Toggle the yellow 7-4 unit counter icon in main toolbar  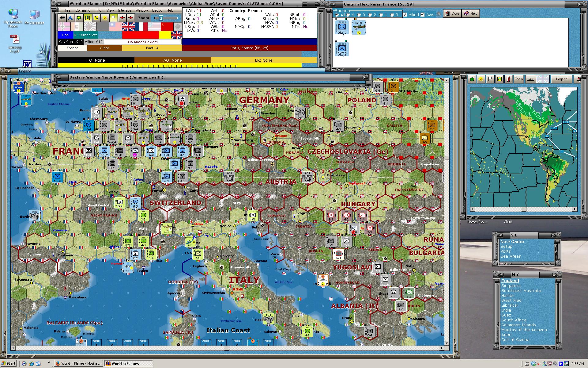point(87,18)
